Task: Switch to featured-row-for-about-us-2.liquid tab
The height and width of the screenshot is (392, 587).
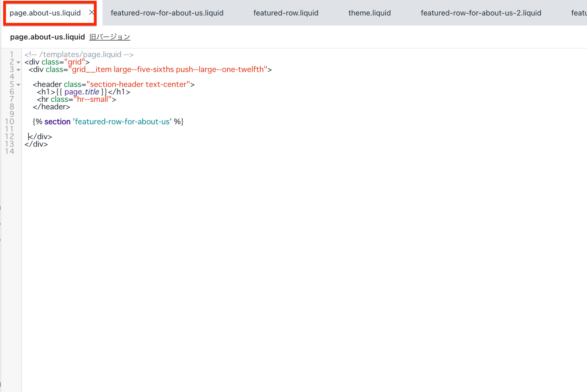Action: click(x=480, y=13)
